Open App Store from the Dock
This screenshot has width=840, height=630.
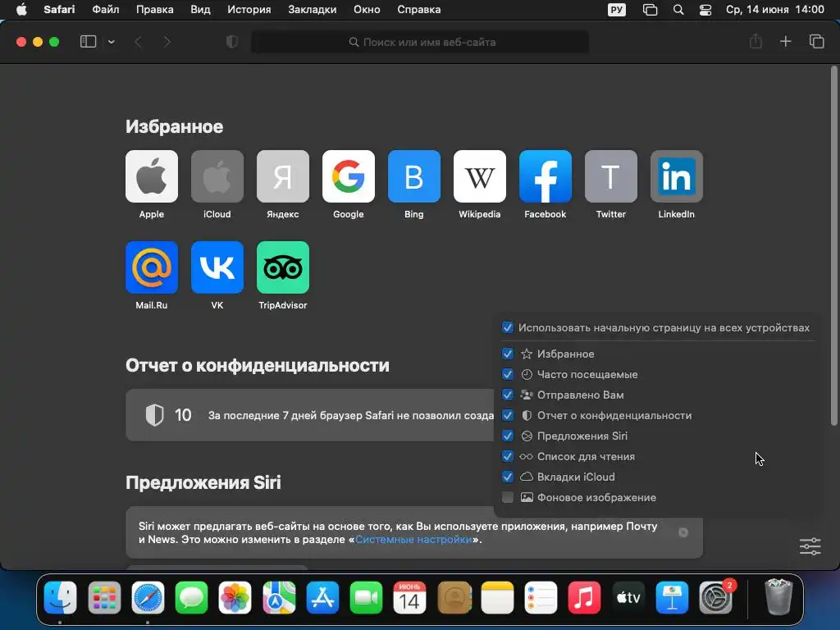tap(322, 597)
